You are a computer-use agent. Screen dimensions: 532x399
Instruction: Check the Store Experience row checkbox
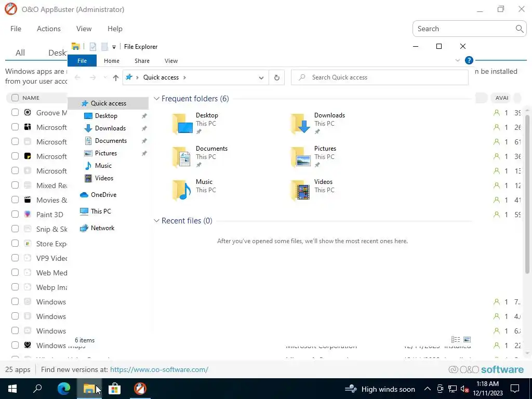tap(15, 243)
